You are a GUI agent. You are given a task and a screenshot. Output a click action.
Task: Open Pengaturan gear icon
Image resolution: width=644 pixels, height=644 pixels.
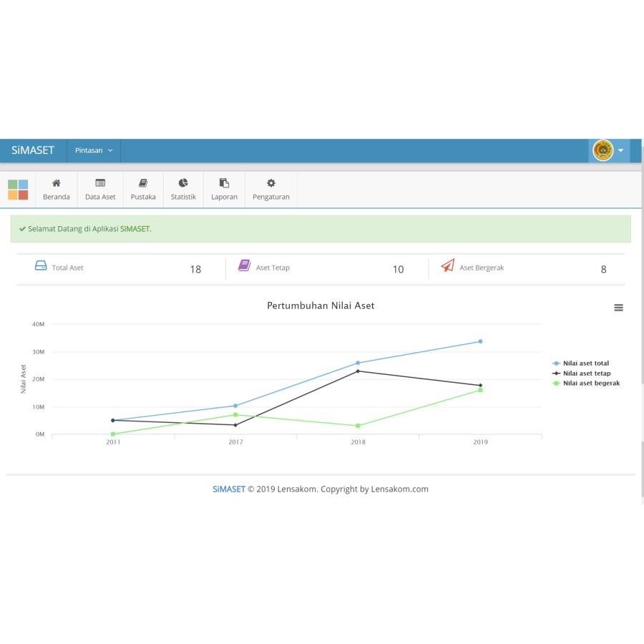coord(271,183)
